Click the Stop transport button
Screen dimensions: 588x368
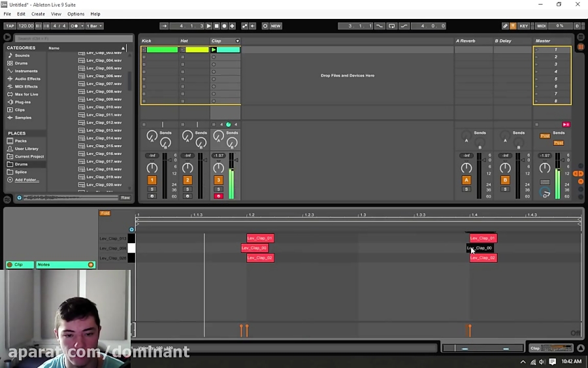click(x=216, y=26)
